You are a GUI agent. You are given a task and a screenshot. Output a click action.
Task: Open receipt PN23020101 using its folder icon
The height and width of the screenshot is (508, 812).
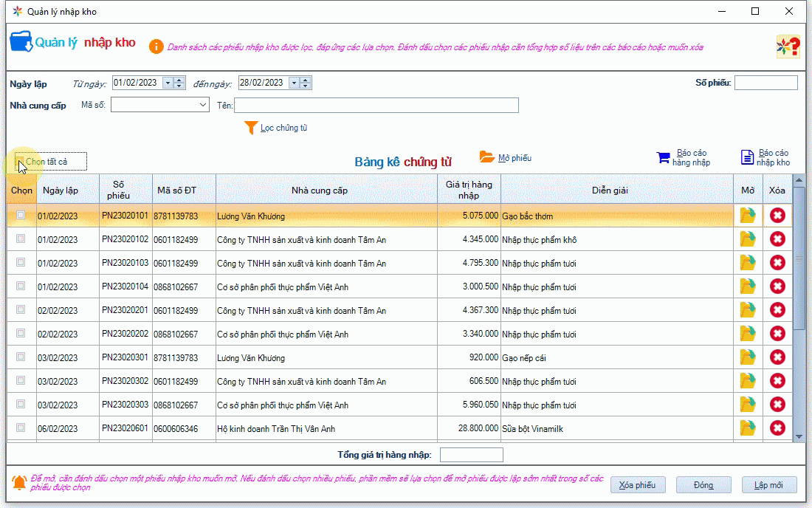748,216
